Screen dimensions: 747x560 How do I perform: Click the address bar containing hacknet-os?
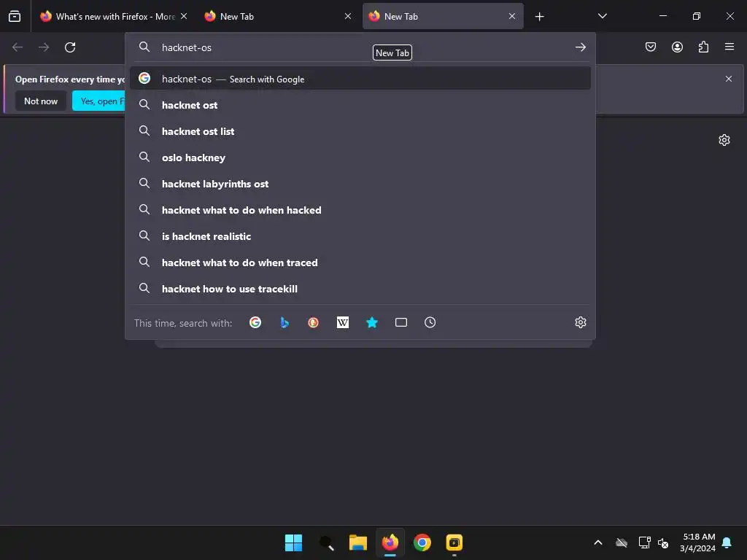[362, 47]
